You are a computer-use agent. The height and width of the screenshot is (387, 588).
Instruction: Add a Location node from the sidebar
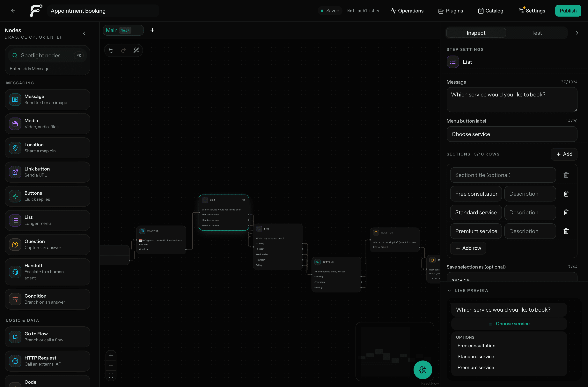click(x=48, y=148)
